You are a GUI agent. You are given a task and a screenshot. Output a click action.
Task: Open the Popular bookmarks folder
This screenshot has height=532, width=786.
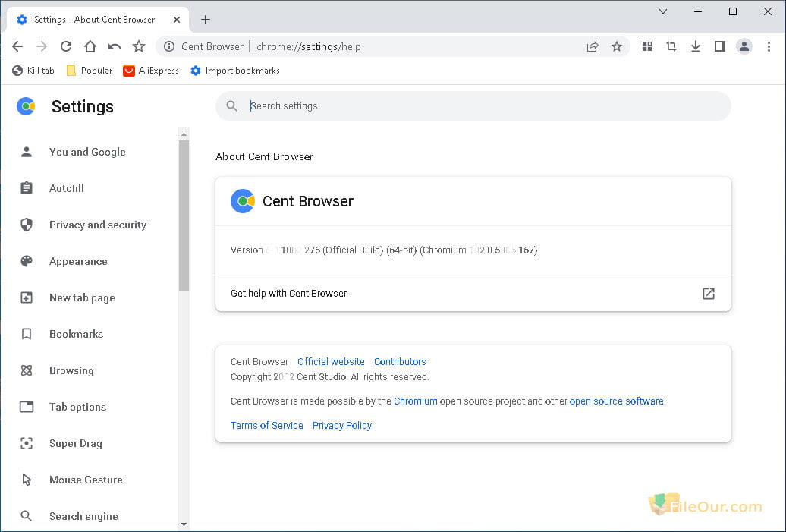click(90, 71)
